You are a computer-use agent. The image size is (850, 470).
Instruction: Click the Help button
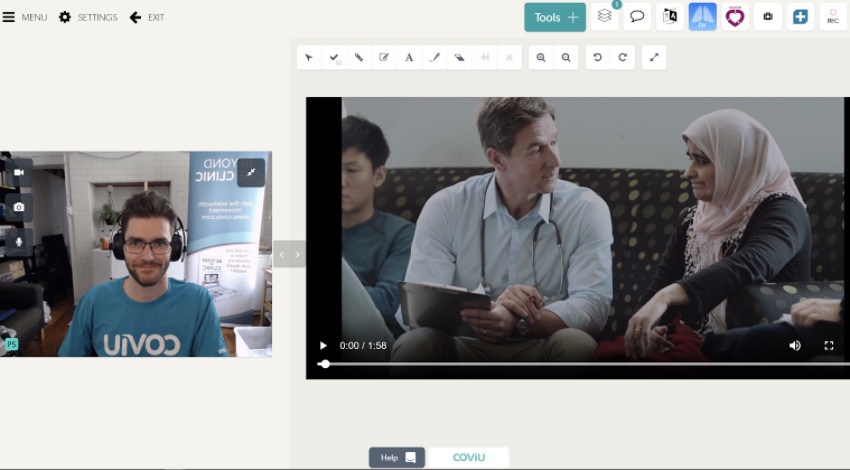(397, 457)
